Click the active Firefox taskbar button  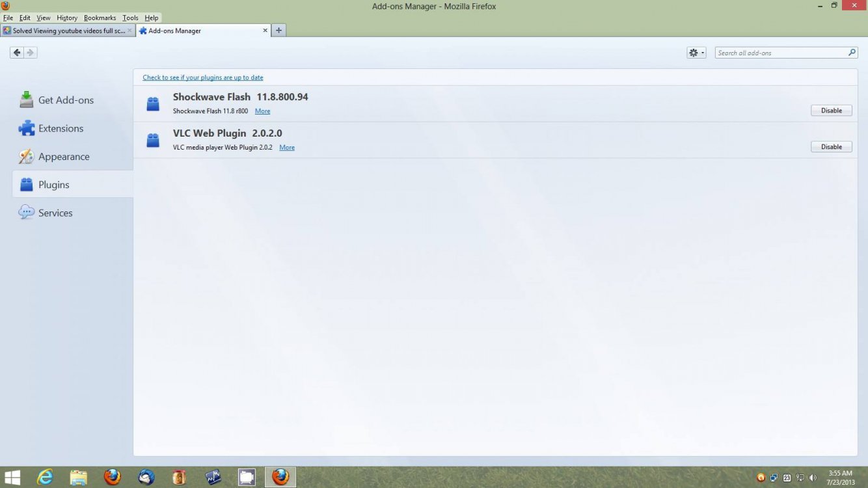(280, 477)
